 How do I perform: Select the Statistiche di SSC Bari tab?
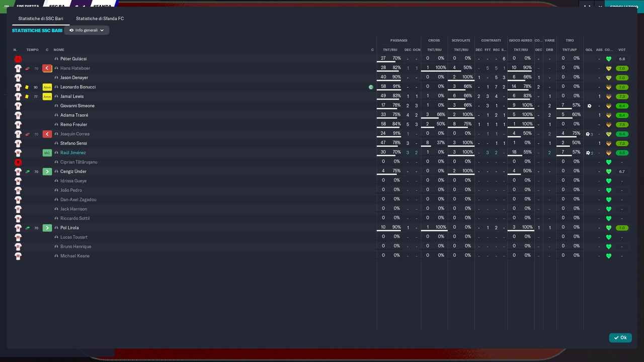pos(41,19)
